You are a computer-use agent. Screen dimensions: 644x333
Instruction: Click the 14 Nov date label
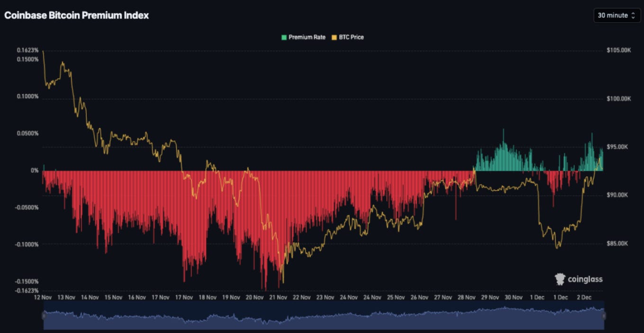90,297
